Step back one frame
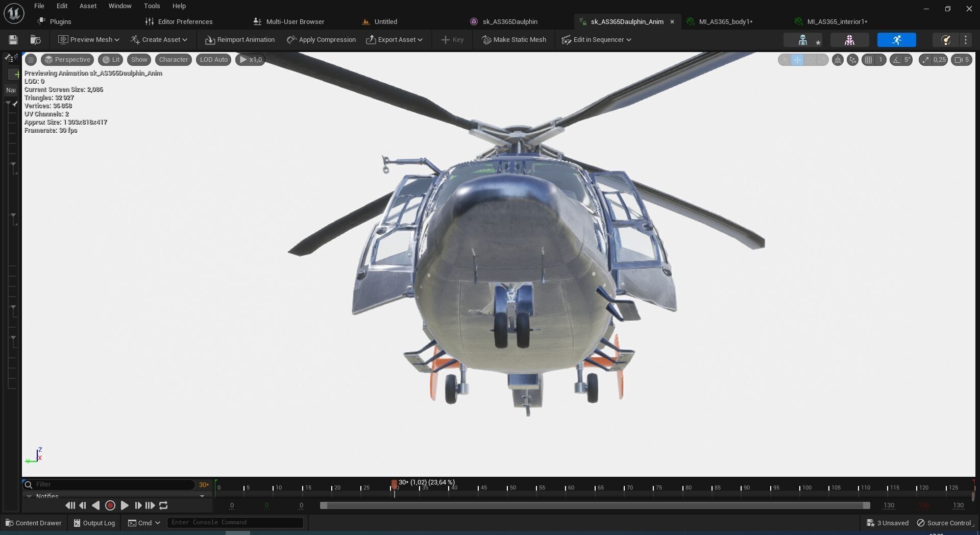980x535 pixels. click(x=83, y=505)
